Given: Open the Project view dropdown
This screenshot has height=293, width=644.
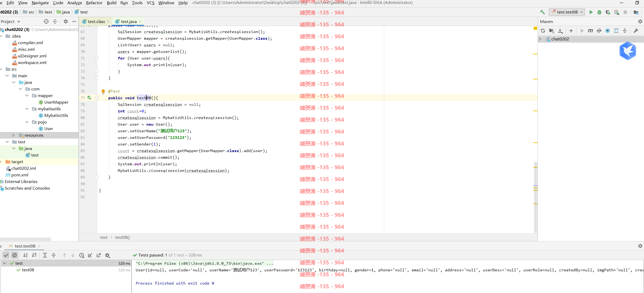Looking at the screenshot, I should (11, 21).
